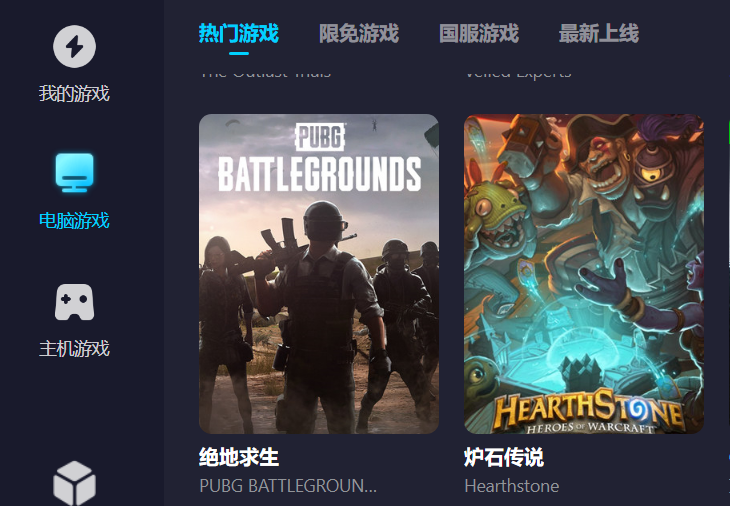Screen dimensions: 730x506
Task: Switch to the 热门游戏 tab
Action: (239, 34)
